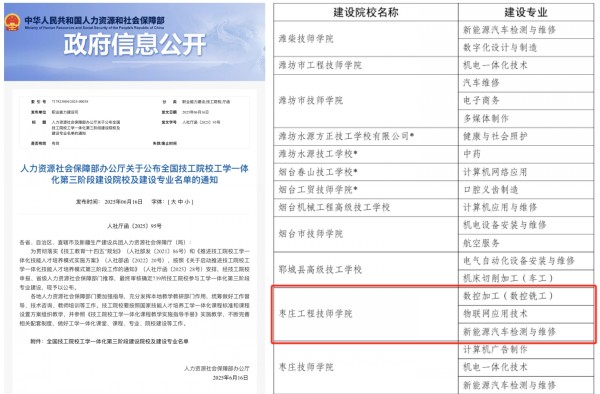Select the 口腔义齿制造 cell
The image size is (600, 394).
pyautogui.click(x=526, y=190)
